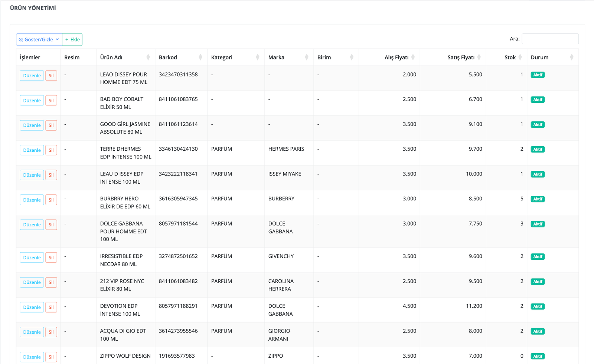Sort table by Birim column
The height and width of the screenshot is (364, 594).
tap(336, 57)
